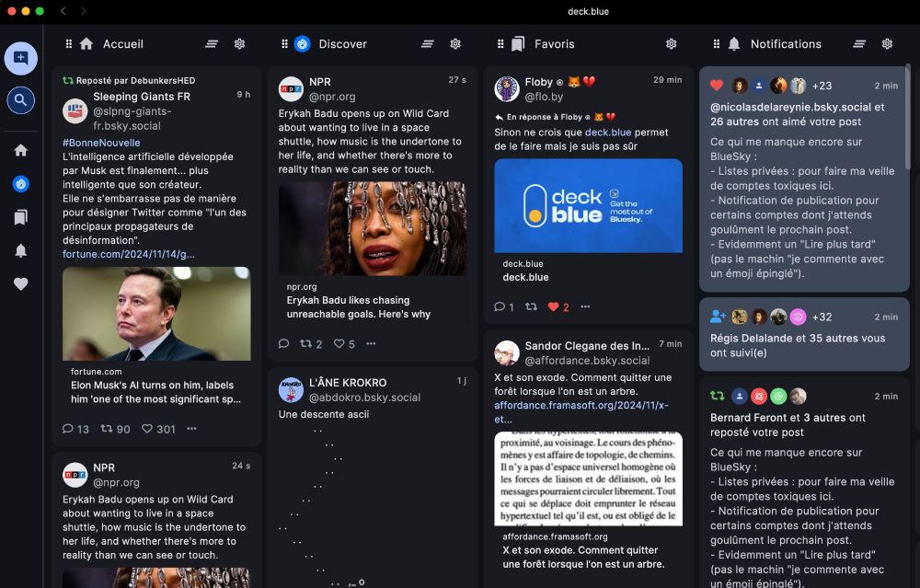Toggle density icon in Discover header
This screenshot has width=920, height=588.
[428, 44]
